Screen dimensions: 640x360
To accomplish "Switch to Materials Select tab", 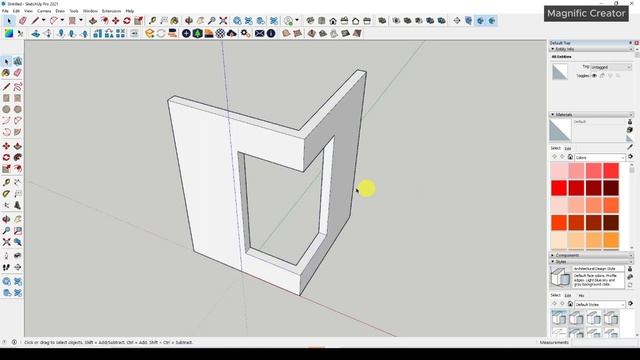I will click(555, 148).
